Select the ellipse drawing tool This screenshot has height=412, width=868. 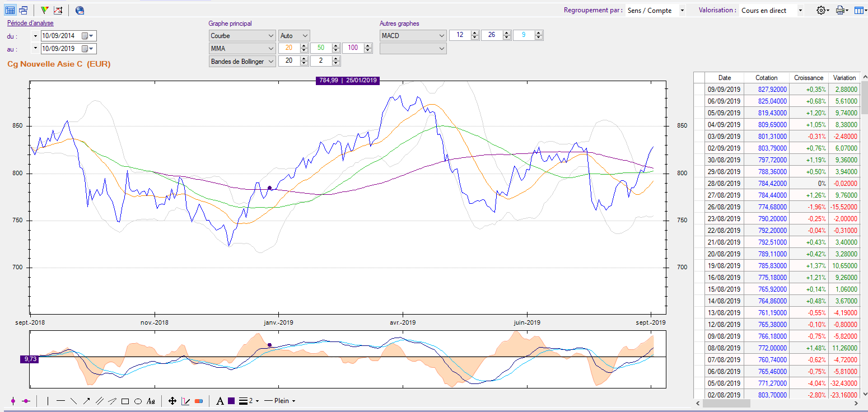point(138,401)
